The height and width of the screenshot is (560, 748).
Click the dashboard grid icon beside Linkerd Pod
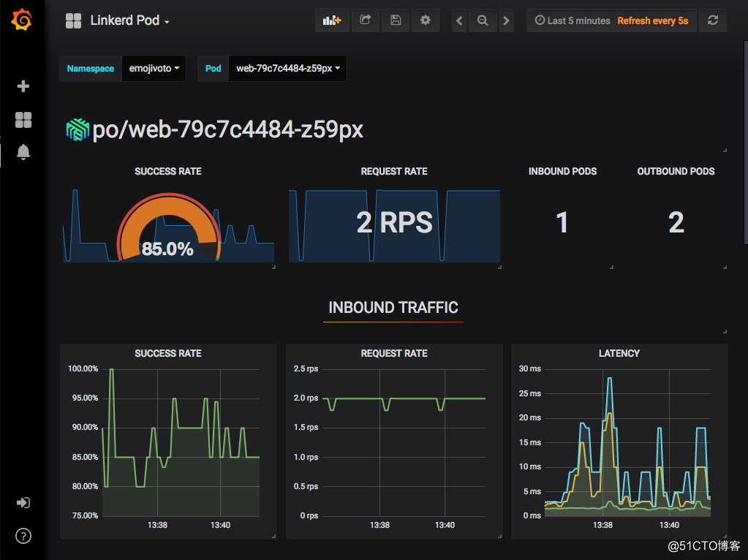pyautogui.click(x=73, y=20)
